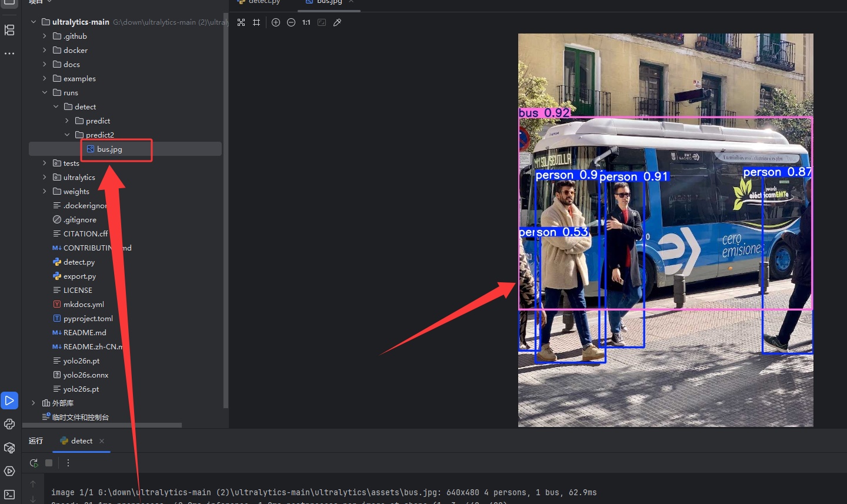This screenshot has width=847, height=504.
Task: Toggle the grid overlay on image
Action: pyautogui.click(x=256, y=22)
